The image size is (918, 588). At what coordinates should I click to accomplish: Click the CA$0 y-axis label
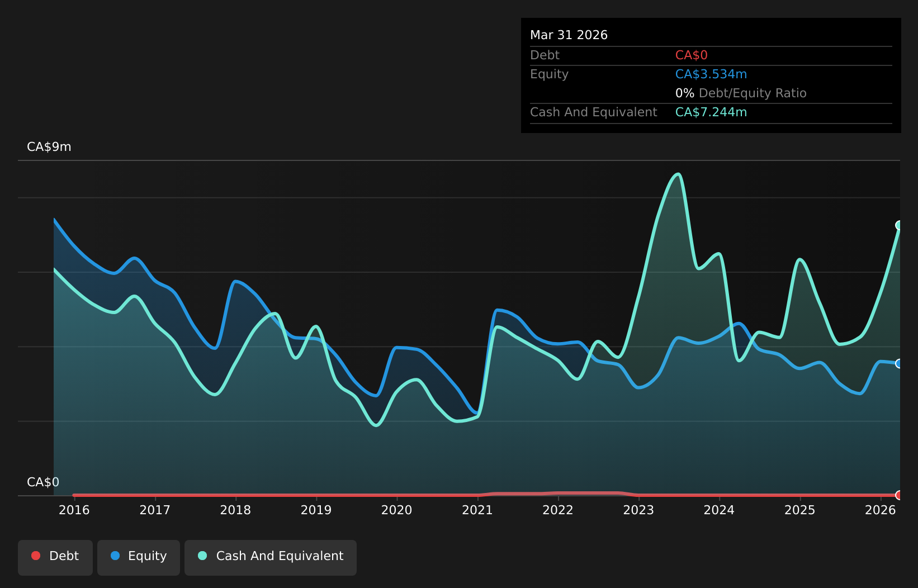(43, 482)
